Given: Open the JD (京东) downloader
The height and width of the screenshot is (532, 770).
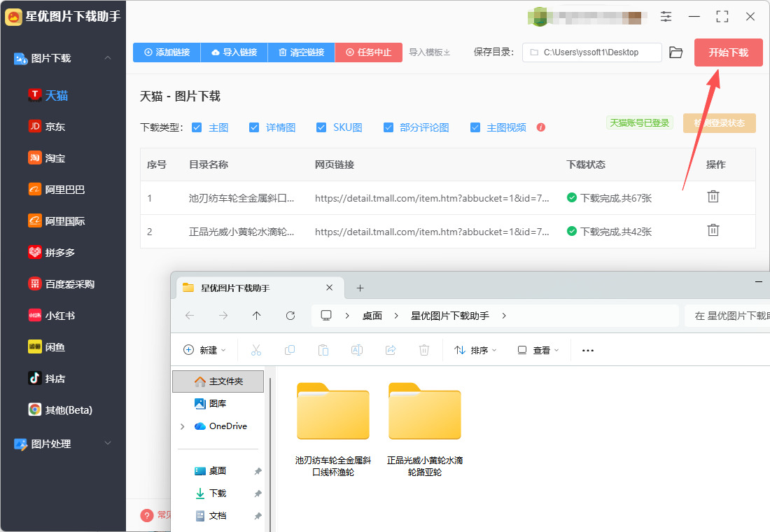Looking at the screenshot, I should [47, 127].
